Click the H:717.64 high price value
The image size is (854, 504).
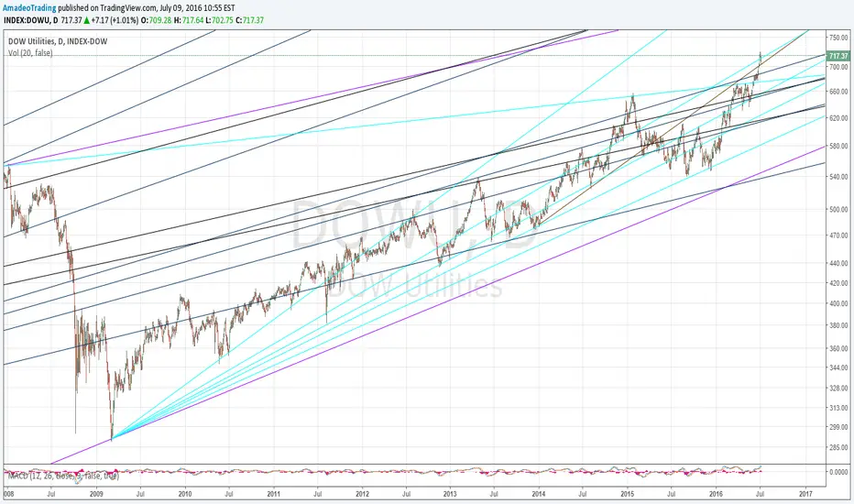point(189,20)
